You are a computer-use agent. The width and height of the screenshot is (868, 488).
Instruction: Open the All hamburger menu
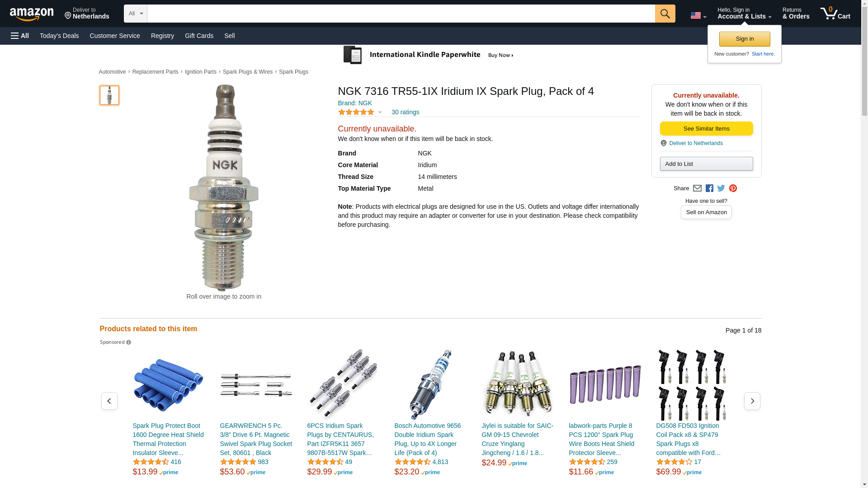20,36
